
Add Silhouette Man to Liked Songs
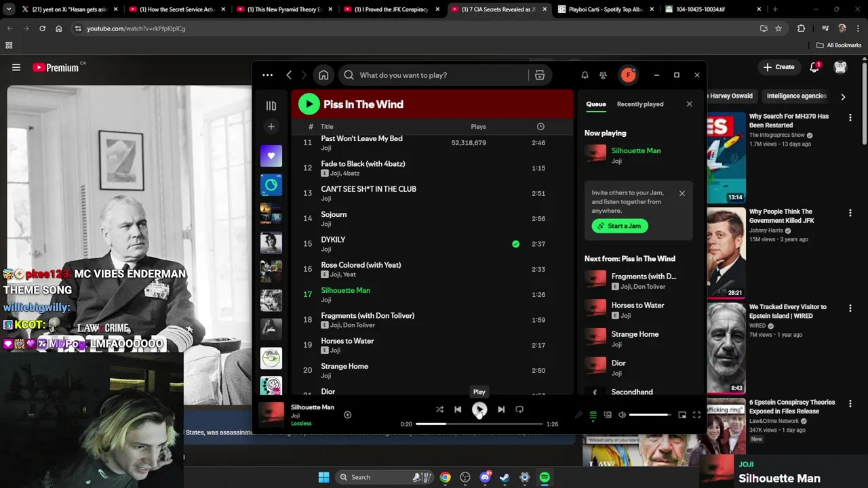(347, 415)
